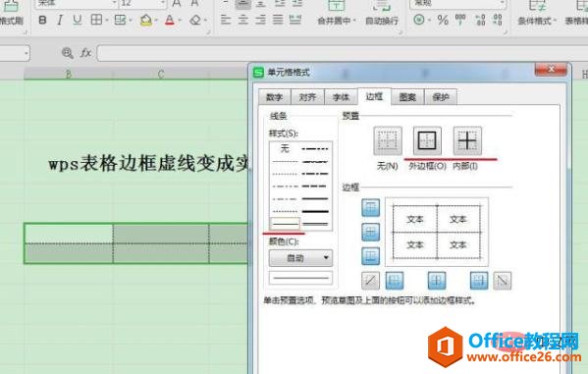
Task: Toggle the inside horizontal border button
Action: pyautogui.click(x=370, y=232)
